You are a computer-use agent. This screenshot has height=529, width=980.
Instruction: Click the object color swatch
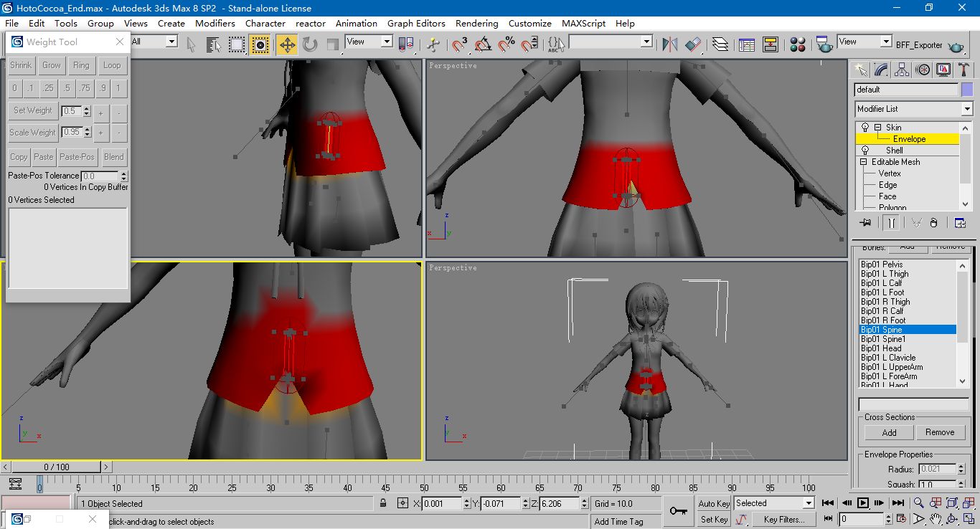click(x=967, y=90)
